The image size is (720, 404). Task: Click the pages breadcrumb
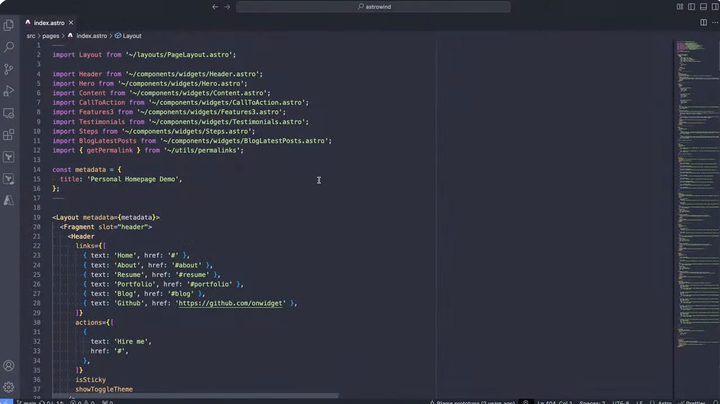(x=51, y=36)
